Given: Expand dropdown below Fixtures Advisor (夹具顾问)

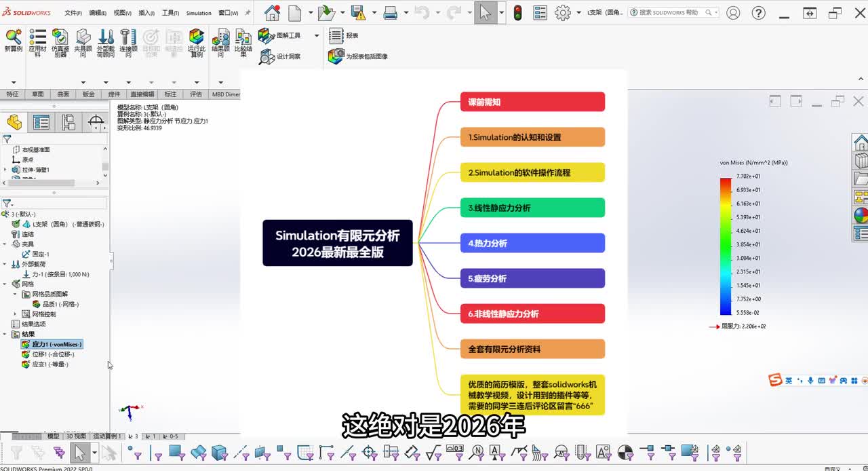Looking at the screenshot, I should point(83,81).
